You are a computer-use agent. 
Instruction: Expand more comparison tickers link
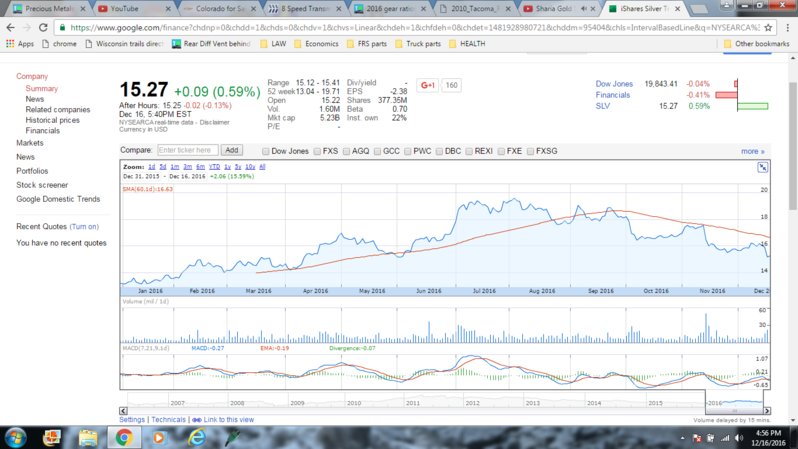click(x=753, y=151)
